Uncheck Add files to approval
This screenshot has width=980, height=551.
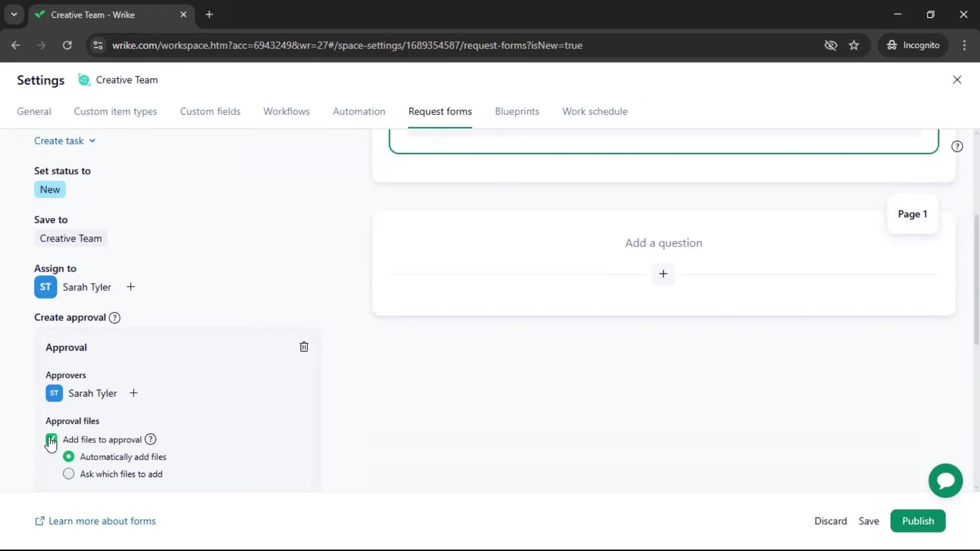[x=52, y=439]
